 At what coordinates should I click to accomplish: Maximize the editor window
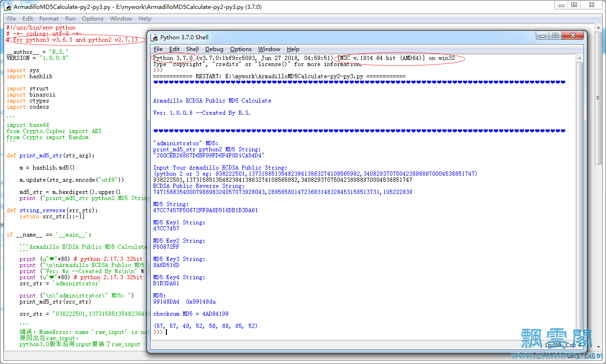coord(574,5)
